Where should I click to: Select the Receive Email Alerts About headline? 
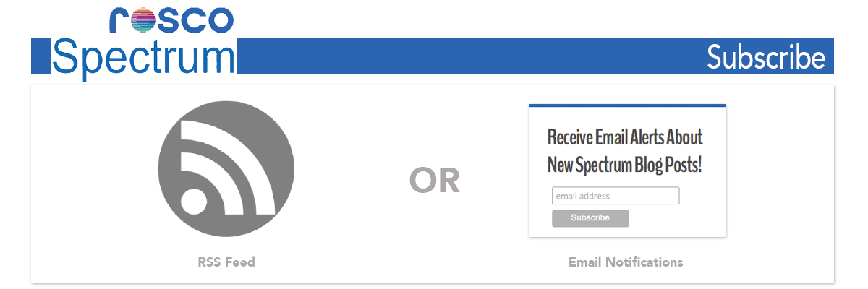[x=625, y=137]
